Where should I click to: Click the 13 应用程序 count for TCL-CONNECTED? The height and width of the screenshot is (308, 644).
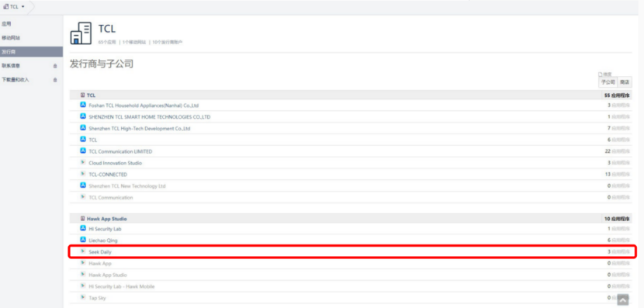(x=618, y=175)
